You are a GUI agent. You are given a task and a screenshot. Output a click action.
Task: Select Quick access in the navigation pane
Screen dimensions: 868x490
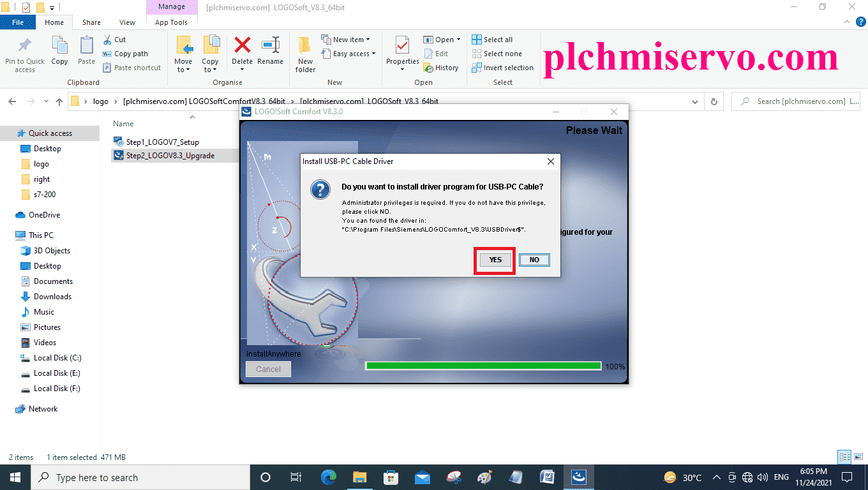tap(50, 133)
